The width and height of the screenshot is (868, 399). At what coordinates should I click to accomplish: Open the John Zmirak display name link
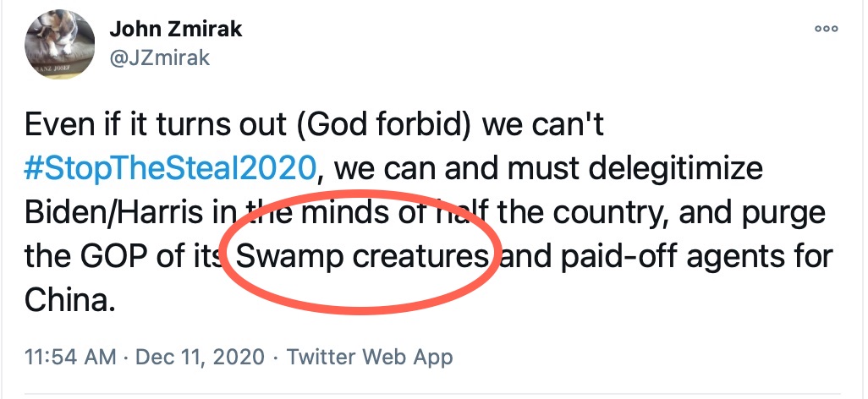[175, 28]
